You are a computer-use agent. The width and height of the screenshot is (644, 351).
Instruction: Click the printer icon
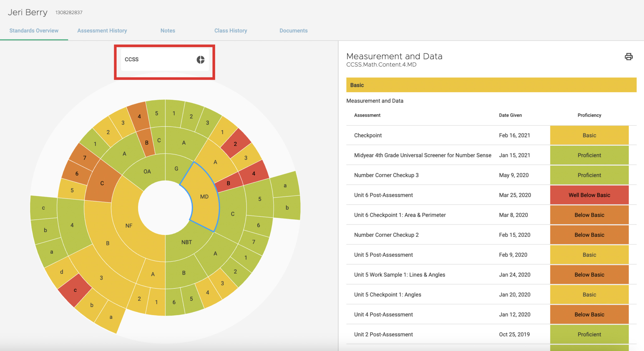(629, 57)
